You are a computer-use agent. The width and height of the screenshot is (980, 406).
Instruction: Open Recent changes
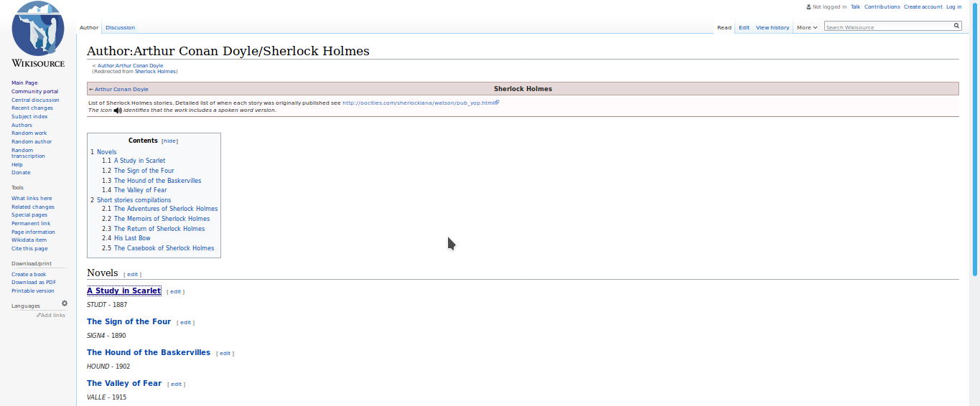click(x=32, y=108)
